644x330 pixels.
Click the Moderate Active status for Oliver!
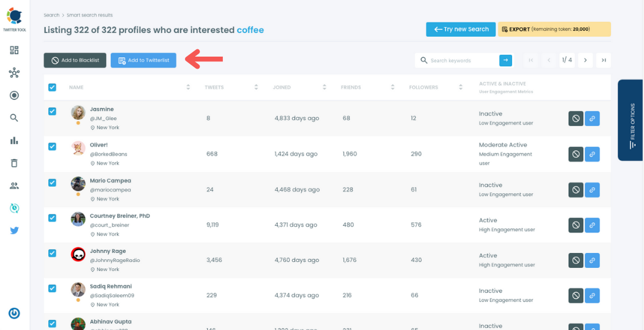502,145
